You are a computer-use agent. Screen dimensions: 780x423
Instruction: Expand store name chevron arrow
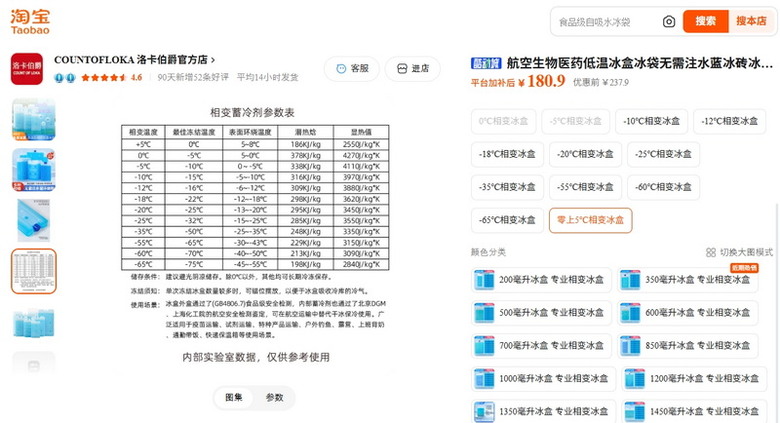(x=213, y=60)
